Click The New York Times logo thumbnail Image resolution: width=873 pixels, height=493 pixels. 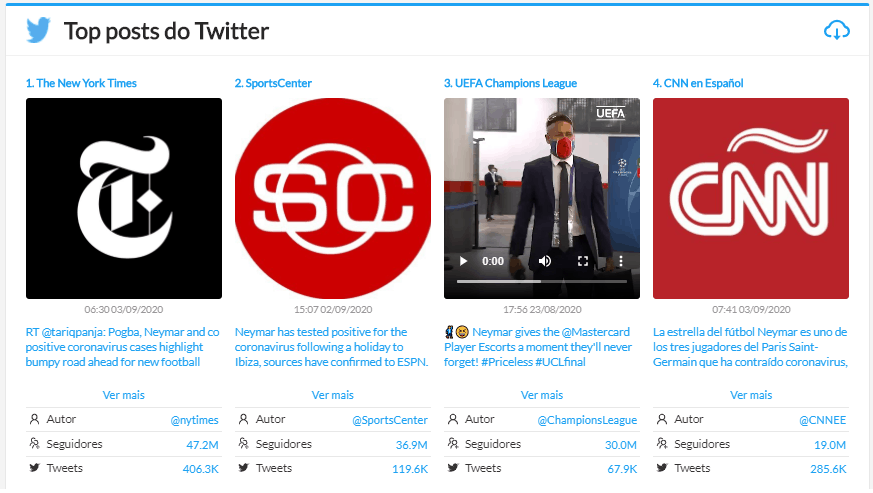124,198
